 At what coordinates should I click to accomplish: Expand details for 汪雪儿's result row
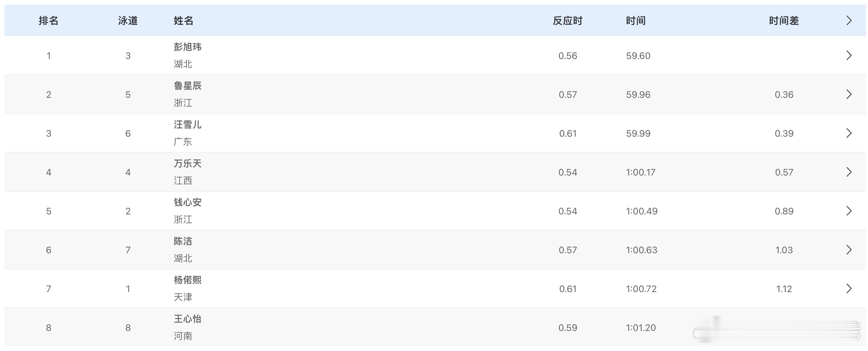[x=849, y=133]
